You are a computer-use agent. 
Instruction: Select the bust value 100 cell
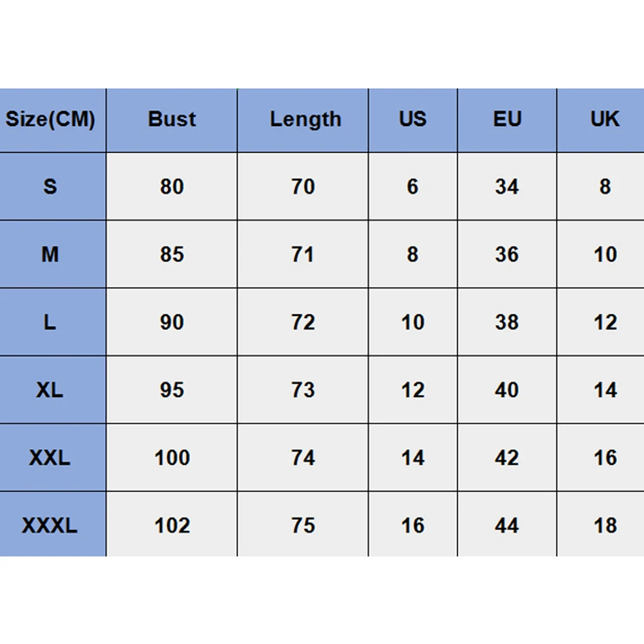[x=172, y=457]
